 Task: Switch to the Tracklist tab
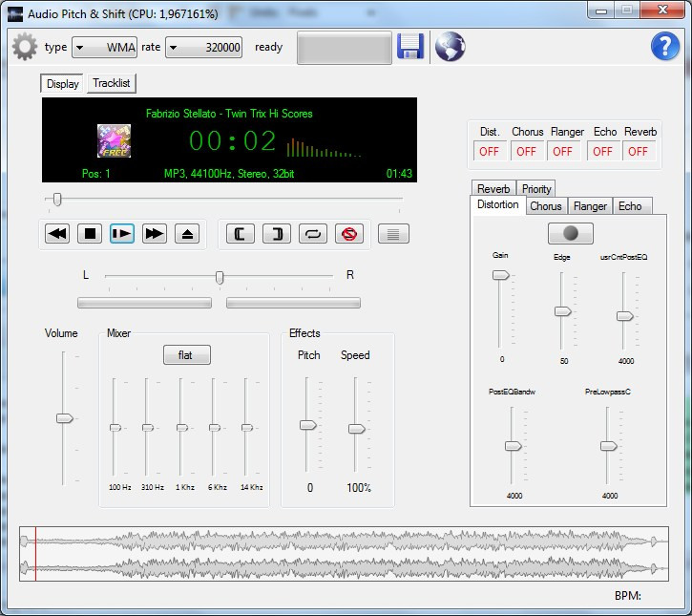point(112,83)
